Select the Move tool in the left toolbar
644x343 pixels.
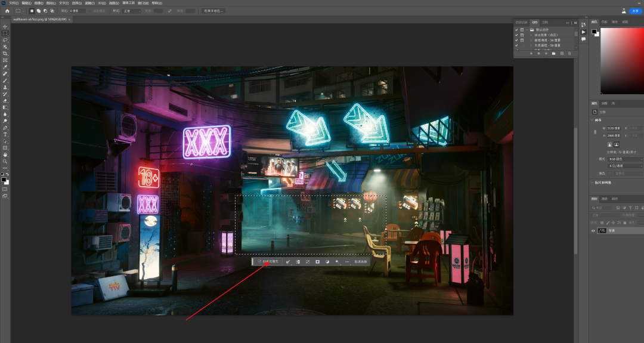pos(5,27)
